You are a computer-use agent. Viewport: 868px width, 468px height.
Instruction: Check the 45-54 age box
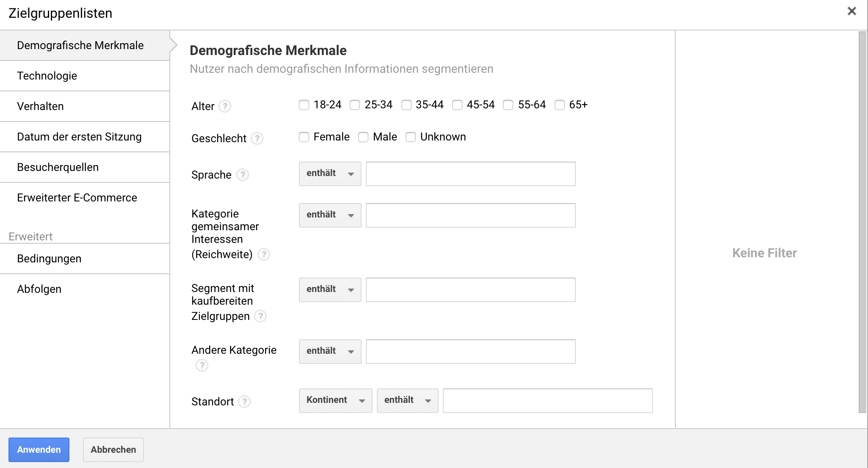457,105
